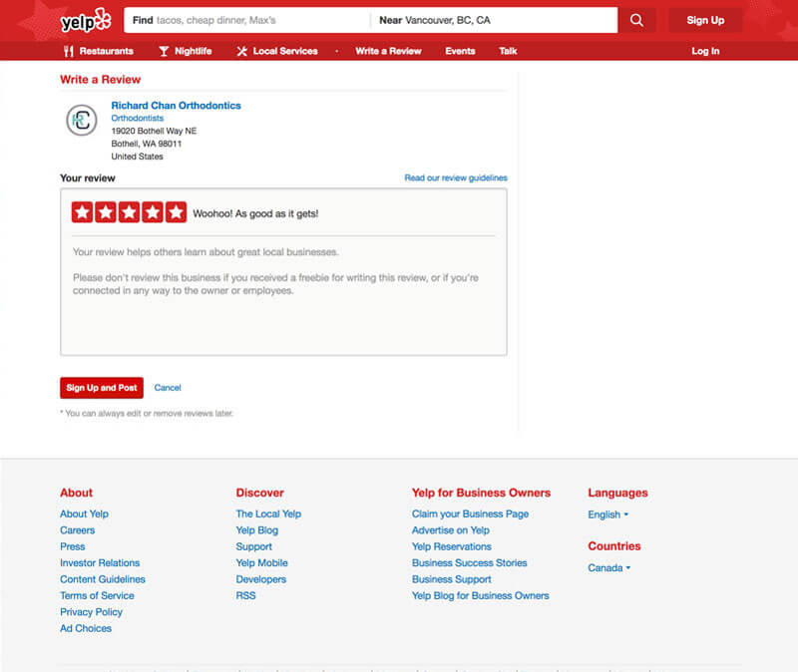Screen dimensions: 798x672
Task: Open the RSS footer link
Action: coord(245,595)
